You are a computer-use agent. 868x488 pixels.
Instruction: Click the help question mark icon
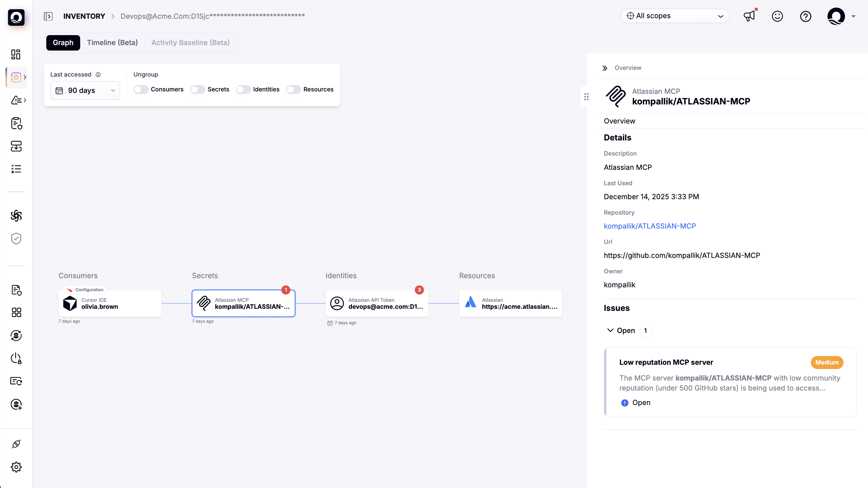pos(805,16)
